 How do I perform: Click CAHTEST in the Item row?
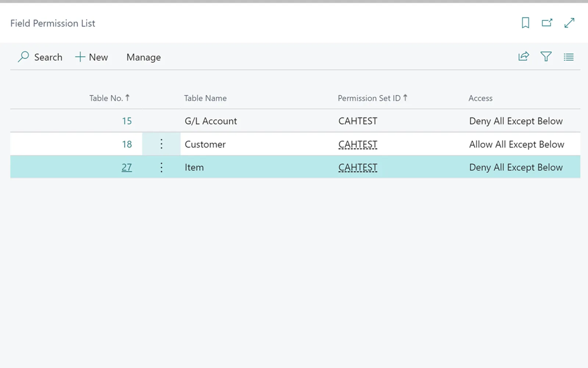coord(358,167)
